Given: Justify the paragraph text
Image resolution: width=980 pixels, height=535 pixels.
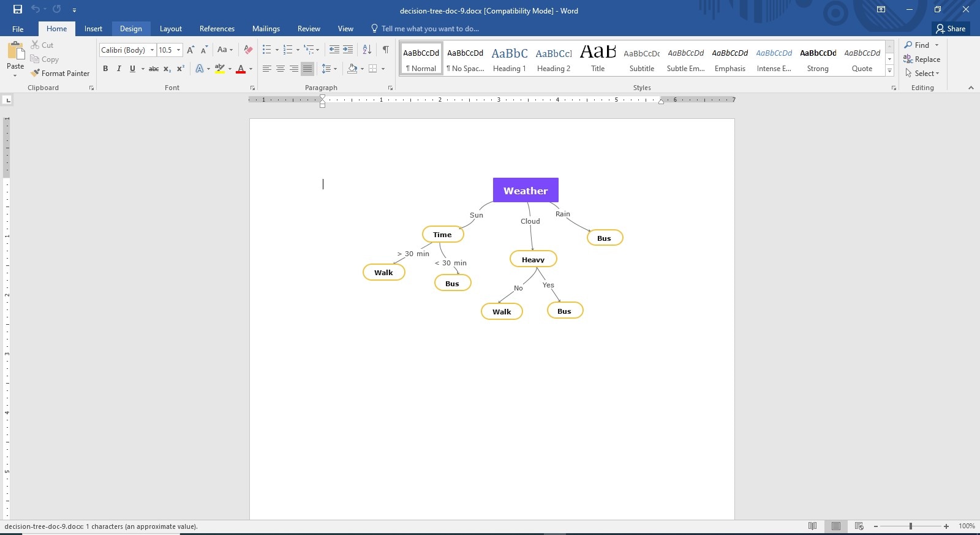Looking at the screenshot, I should [x=307, y=69].
